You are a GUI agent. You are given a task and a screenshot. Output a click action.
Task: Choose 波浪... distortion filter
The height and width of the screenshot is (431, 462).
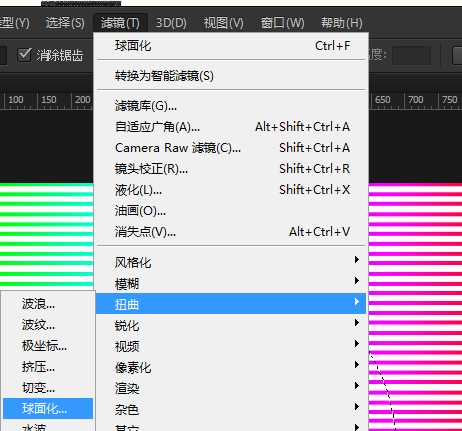(48, 304)
